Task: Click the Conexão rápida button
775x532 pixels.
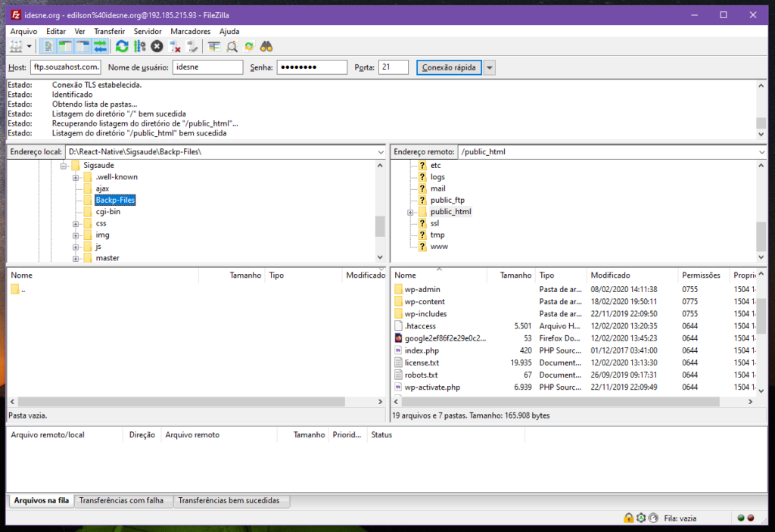Action: (x=449, y=67)
